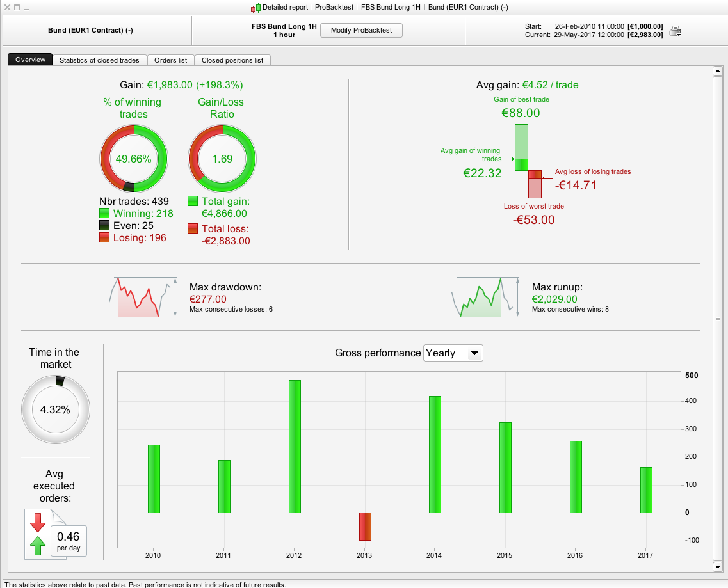Screen dimensions: 728x588
Task: Click the Gain/Loss Ratio donut chart
Action: [222, 159]
